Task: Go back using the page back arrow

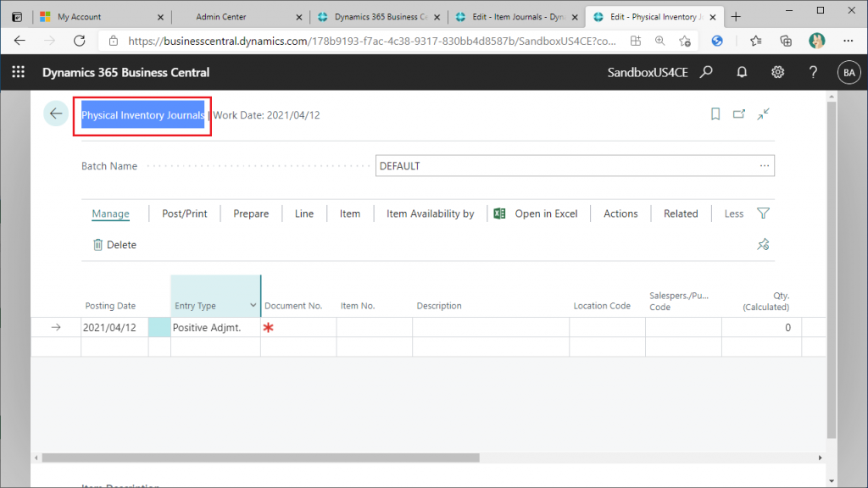Action: click(56, 114)
